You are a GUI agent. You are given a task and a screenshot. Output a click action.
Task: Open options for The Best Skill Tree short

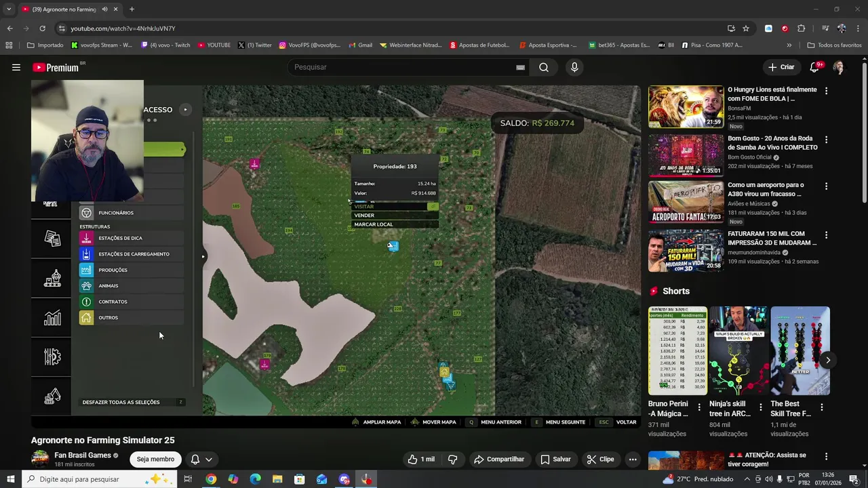tap(821, 407)
